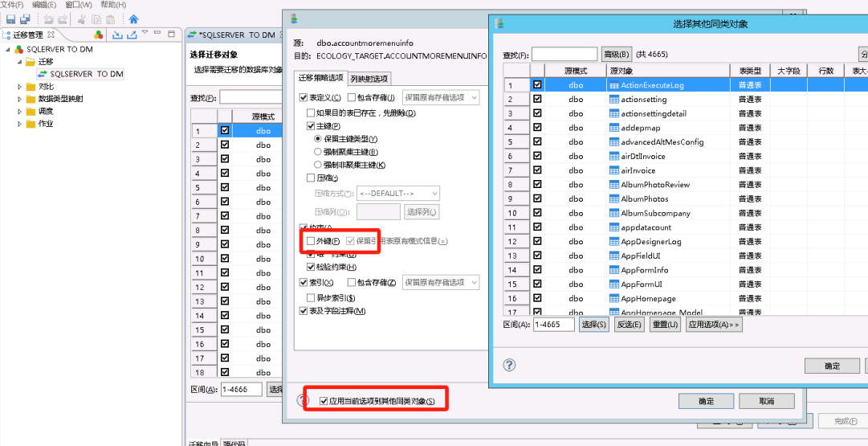Toggle 如果目的表已存在，先删除 checkbox
Image resolution: width=868 pixels, height=446 pixels.
311,113
